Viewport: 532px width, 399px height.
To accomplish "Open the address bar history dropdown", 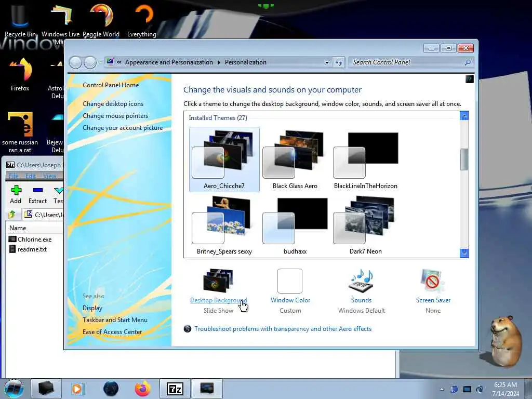I will (x=327, y=63).
